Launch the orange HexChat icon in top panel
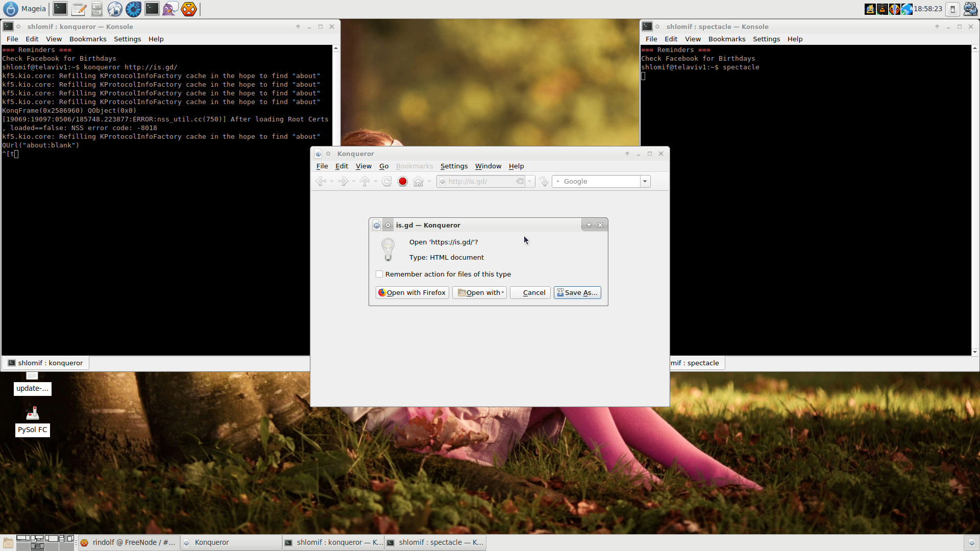Viewport: 980px width, 551px height. pos(188,9)
